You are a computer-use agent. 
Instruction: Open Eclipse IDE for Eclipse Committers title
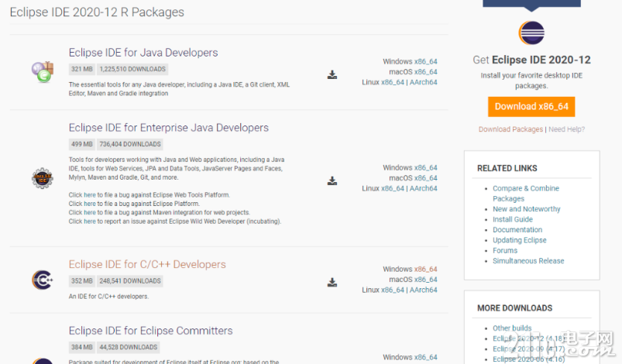(151, 330)
